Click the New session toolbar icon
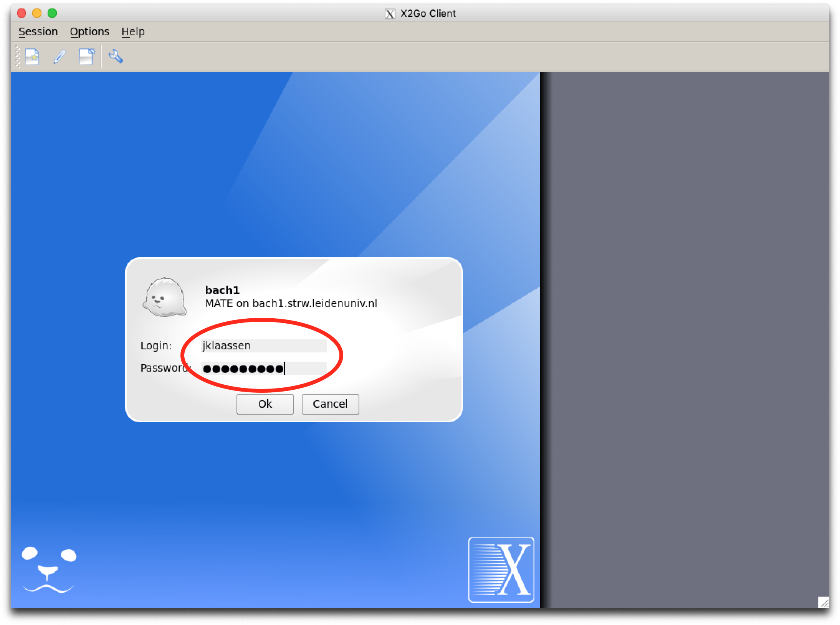 (32, 57)
